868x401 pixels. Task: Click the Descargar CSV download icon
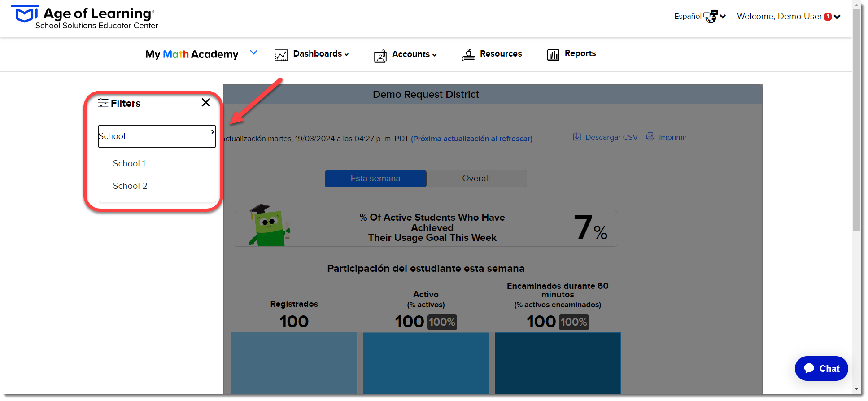click(577, 137)
